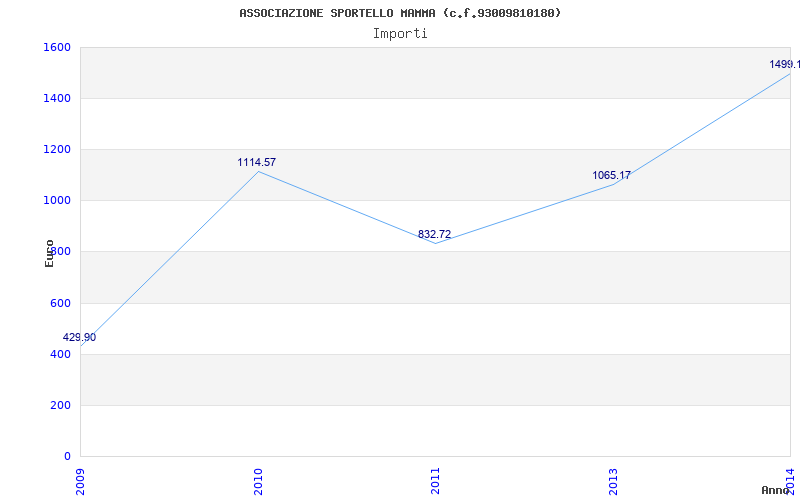This screenshot has width=800, height=500.
Task: Click the Anno axis label
Action: pyautogui.click(x=775, y=490)
